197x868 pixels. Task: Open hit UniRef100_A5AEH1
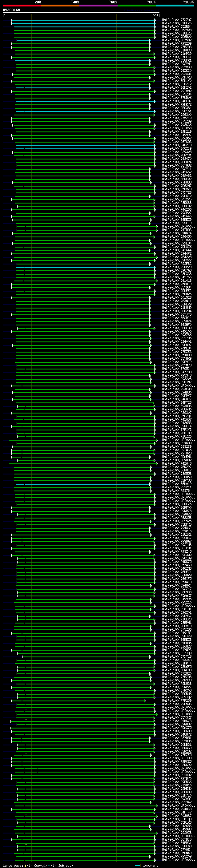tap(177, 457)
